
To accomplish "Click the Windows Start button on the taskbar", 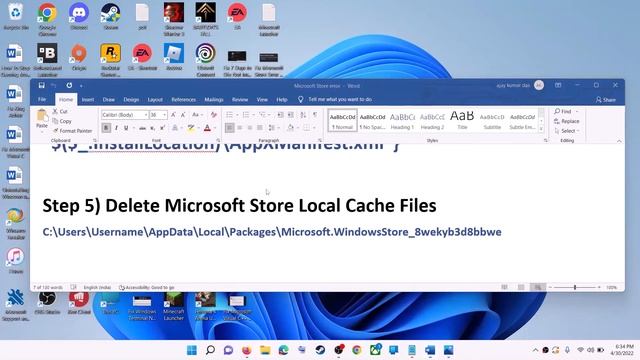I will pos(192,350).
